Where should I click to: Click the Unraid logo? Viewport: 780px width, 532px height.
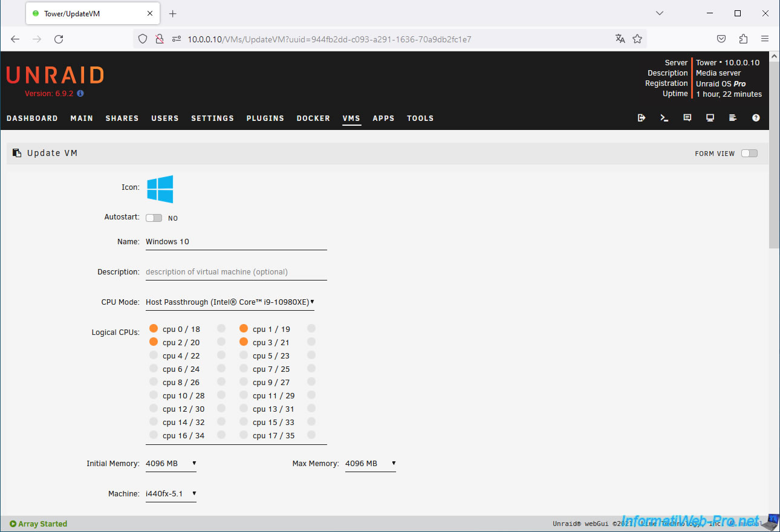coord(55,75)
